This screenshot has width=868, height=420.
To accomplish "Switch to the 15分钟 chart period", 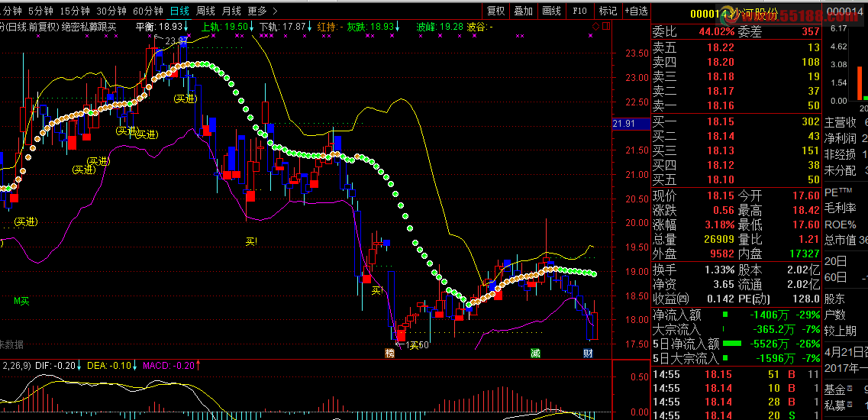I will (x=75, y=11).
